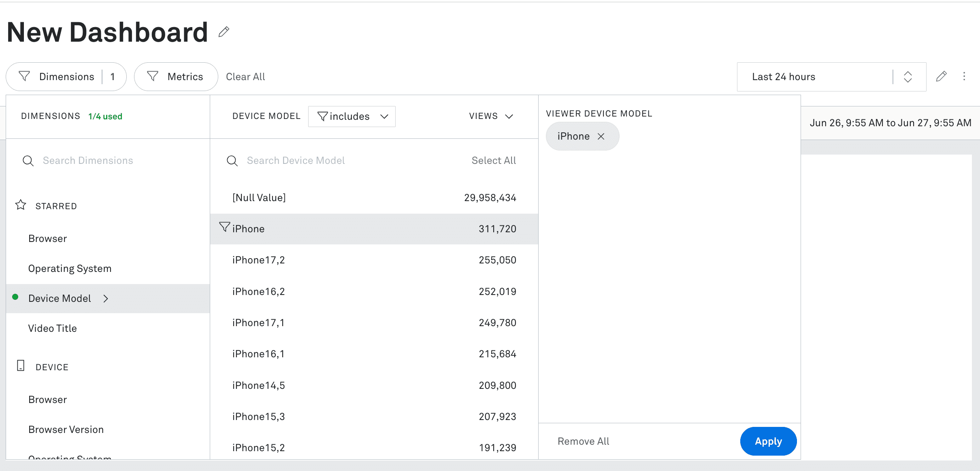Screen dimensions: 980x471
Task: Open the includes filter dropdown
Action: coord(352,117)
